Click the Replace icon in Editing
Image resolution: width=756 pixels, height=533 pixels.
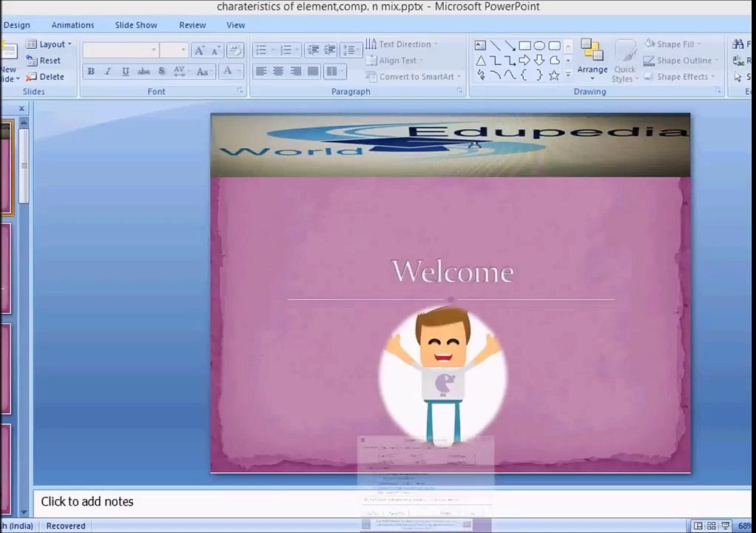click(738, 61)
